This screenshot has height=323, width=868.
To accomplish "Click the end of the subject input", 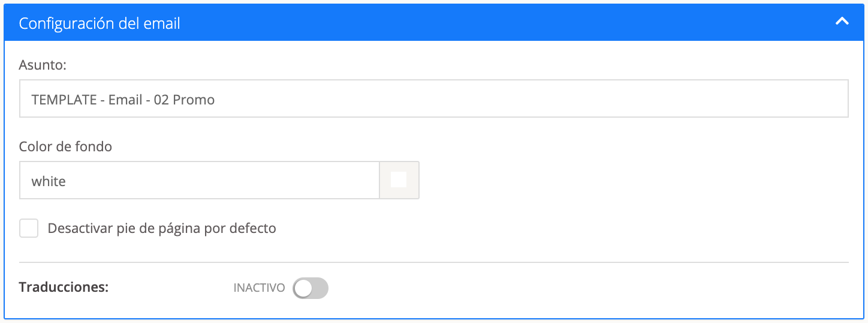I will pyautogui.click(x=833, y=98).
